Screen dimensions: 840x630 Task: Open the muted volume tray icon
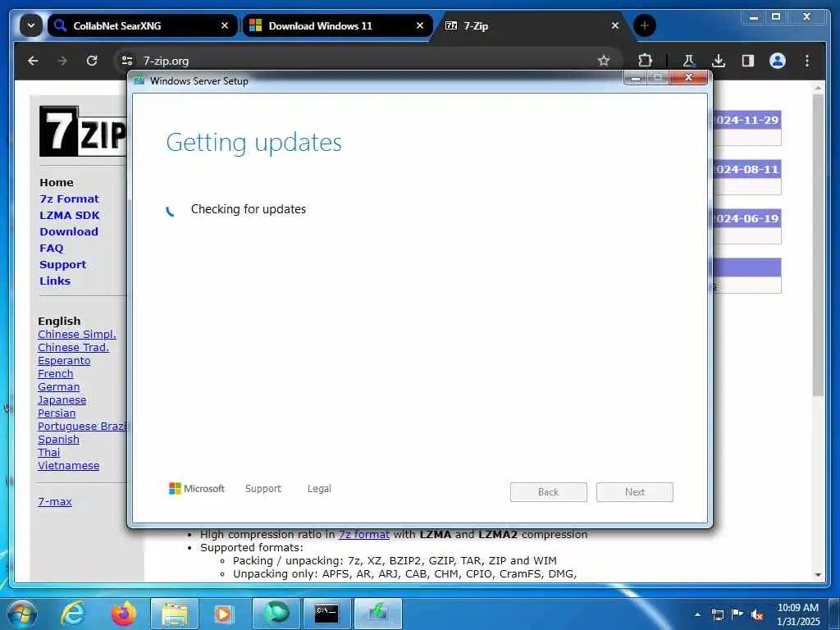pyautogui.click(x=757, y=615)
